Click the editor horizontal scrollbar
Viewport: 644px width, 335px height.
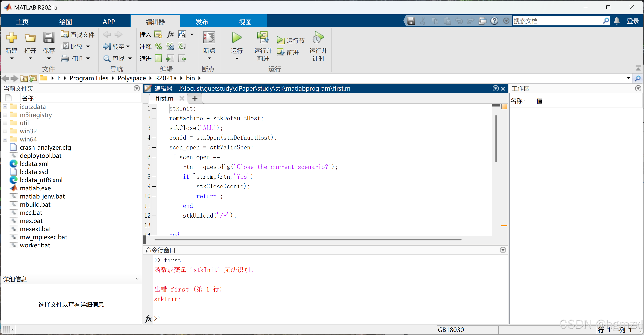click(x=308, y=240)
